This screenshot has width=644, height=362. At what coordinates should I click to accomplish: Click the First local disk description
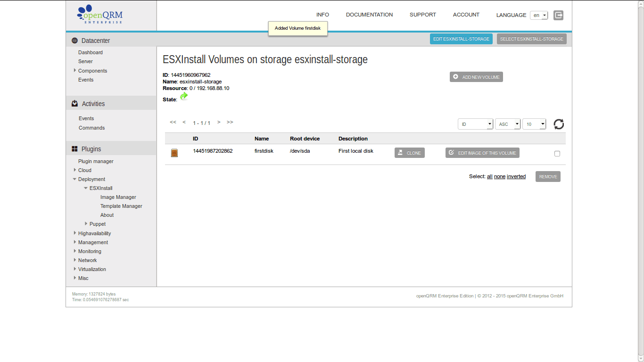pyautogui.click(x=356, y=151)
